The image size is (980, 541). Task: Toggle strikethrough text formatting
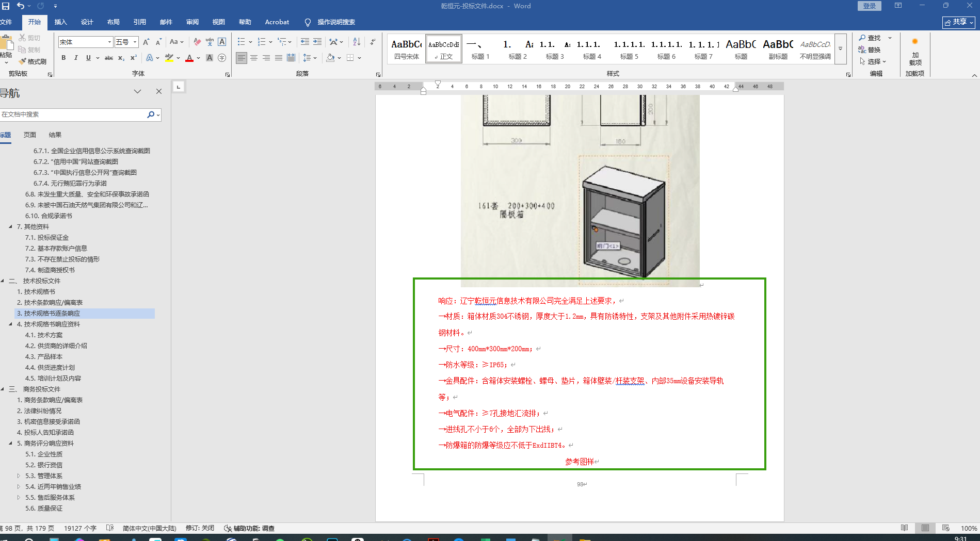(x=109, y=58)
